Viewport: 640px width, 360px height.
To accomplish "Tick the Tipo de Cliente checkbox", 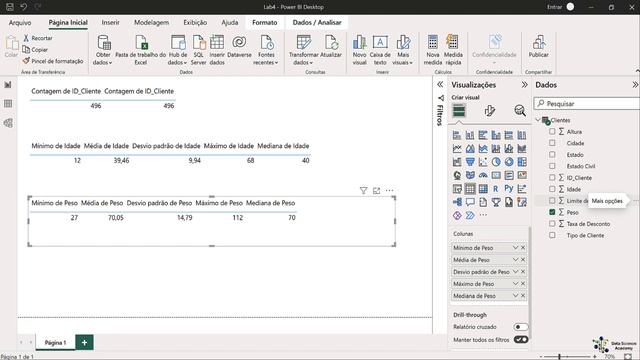I will [x=552, y=235].
